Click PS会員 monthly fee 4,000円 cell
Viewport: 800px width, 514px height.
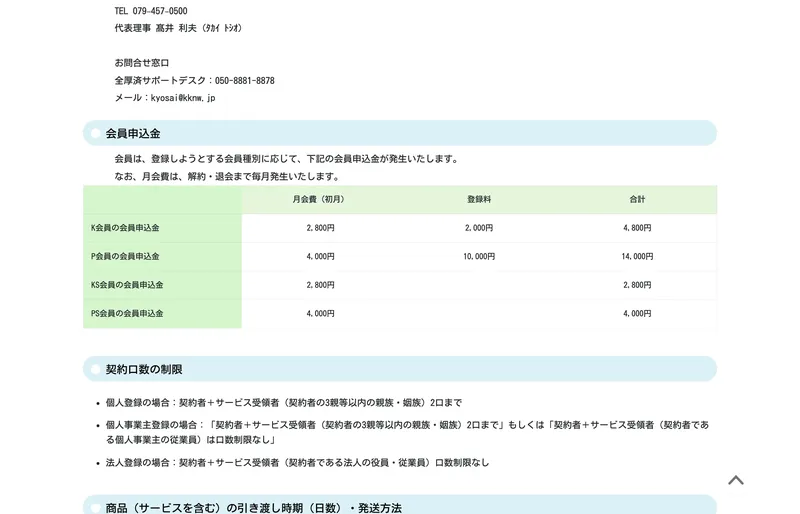pyautogui.click(x=320, y=314)
